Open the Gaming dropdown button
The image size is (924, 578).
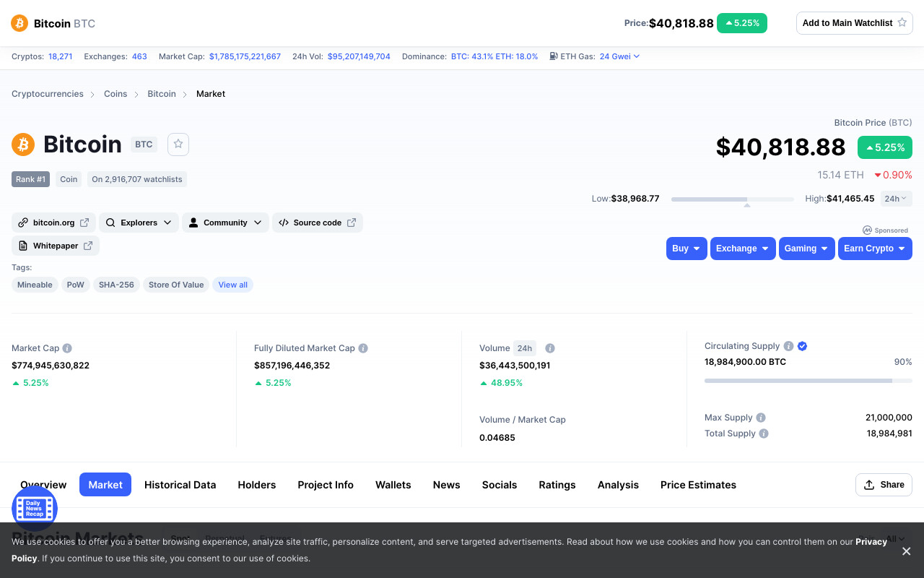[x=807, y=249]
